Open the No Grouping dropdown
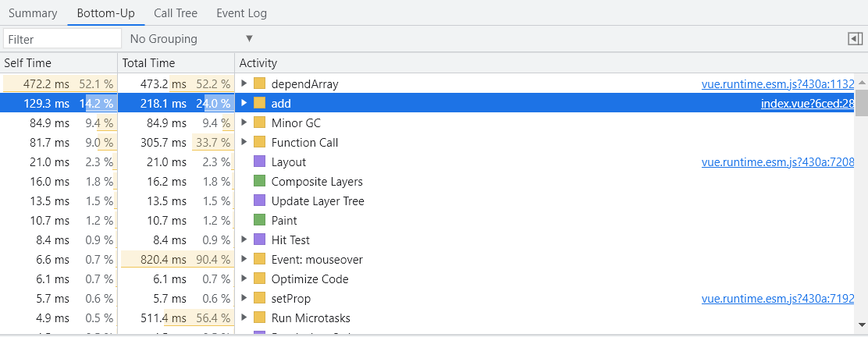 tap(191, 39)
